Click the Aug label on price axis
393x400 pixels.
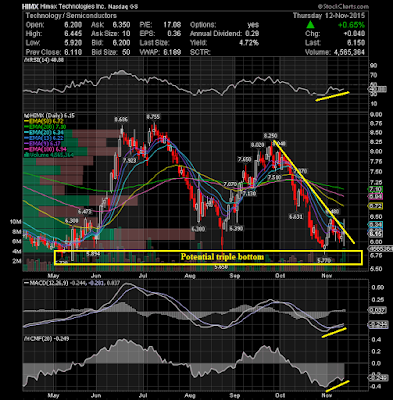(x=190, y=276)
